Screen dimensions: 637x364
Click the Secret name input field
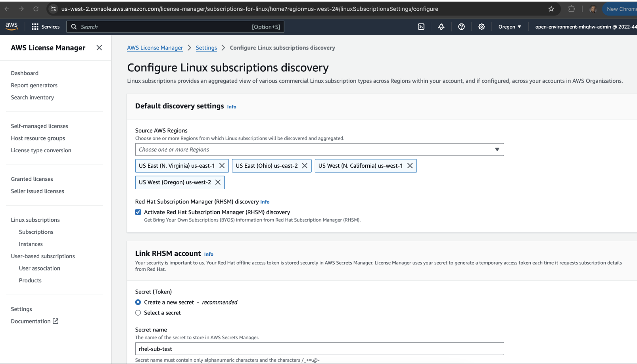(319, 349)
